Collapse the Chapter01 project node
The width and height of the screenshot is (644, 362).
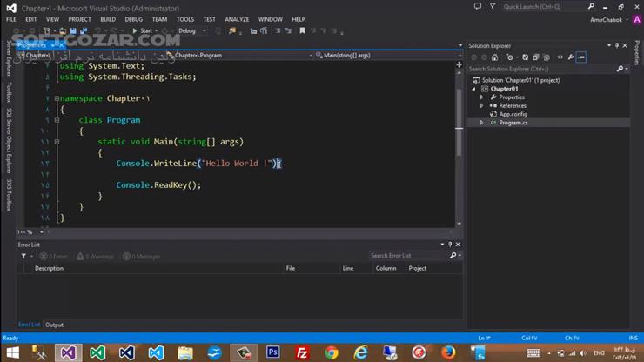pos(474,89)
